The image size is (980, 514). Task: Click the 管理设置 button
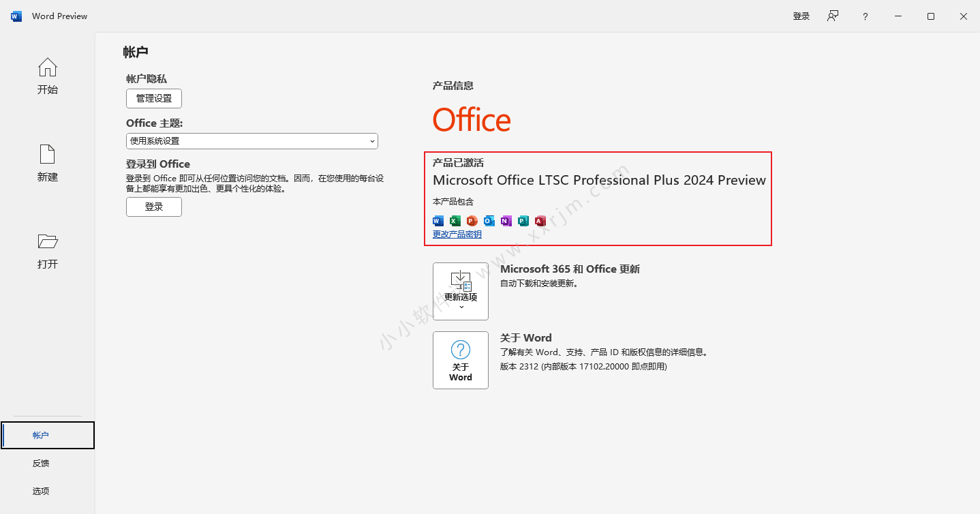[x=154, y=98]
